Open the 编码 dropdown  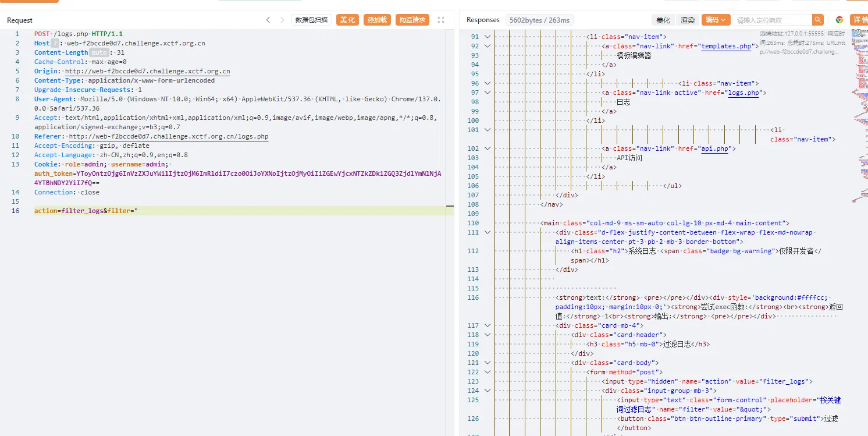click(716, 20)
